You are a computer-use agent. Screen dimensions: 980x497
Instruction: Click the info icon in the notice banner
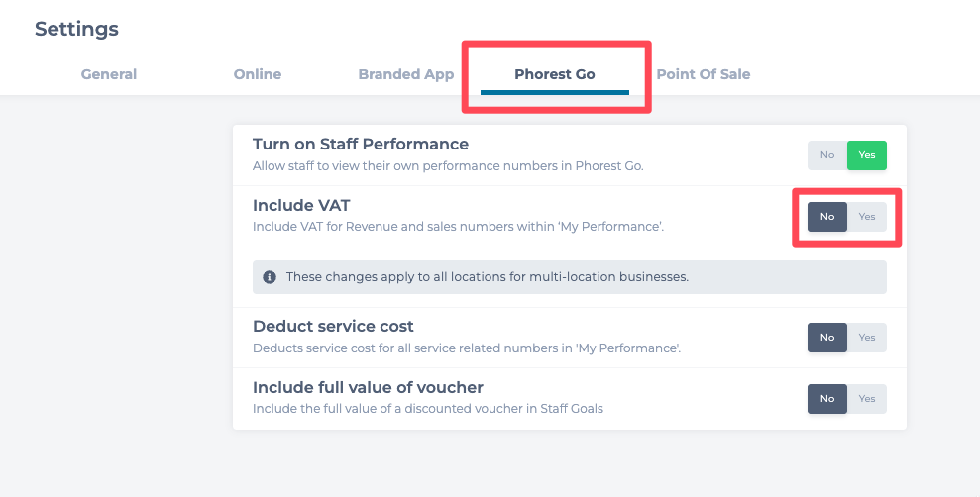270,277
